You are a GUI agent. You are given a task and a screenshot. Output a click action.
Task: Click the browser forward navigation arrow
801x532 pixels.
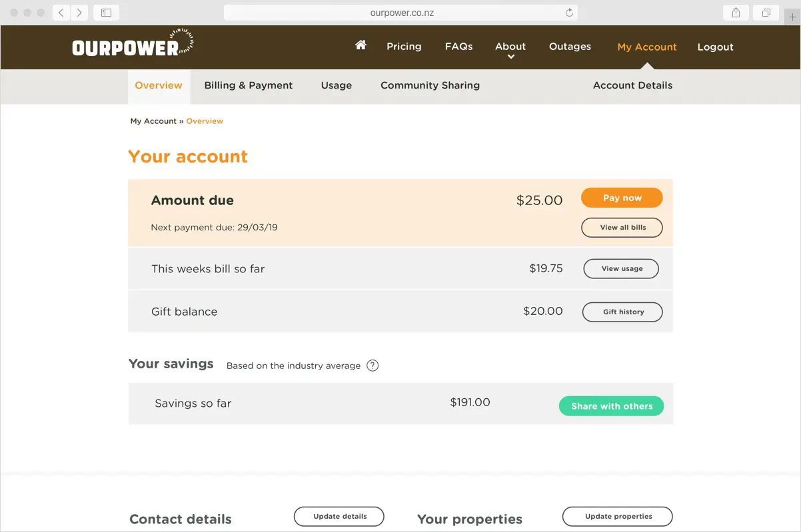click(x=79, y=12)
